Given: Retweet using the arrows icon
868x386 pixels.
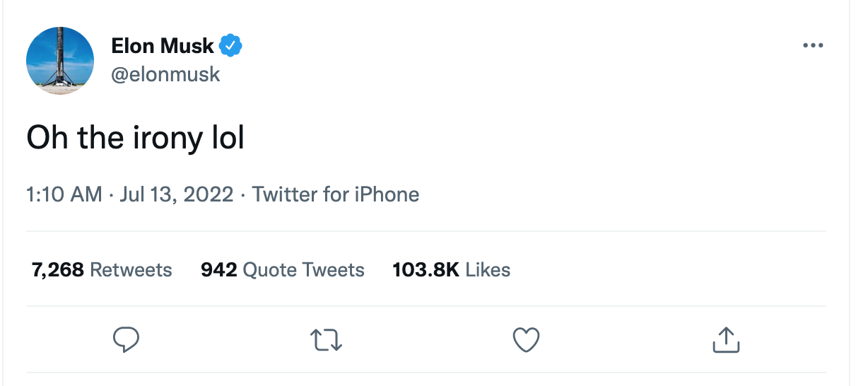Looking at the screenshot, I should tap(326, 340).
